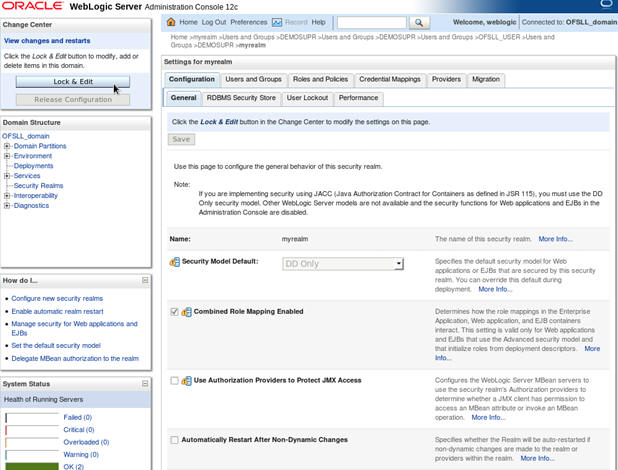Open Configure new security realms help

[x=57, y=298]
